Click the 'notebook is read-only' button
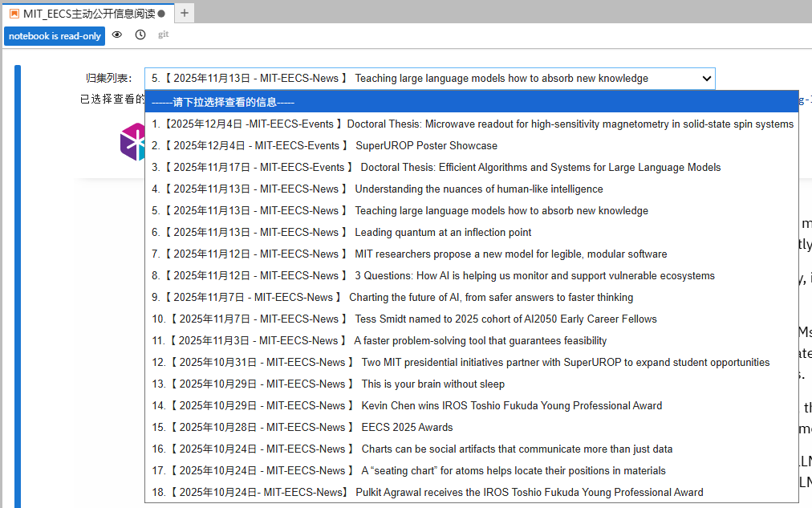This screenshot has height=508, width=812. point(55,36)
